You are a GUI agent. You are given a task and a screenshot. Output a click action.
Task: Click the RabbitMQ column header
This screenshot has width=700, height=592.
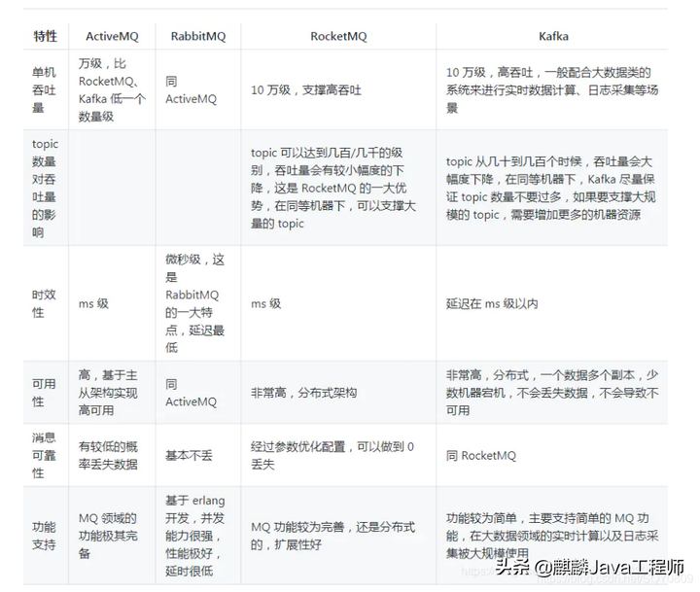tap(198, 36)
